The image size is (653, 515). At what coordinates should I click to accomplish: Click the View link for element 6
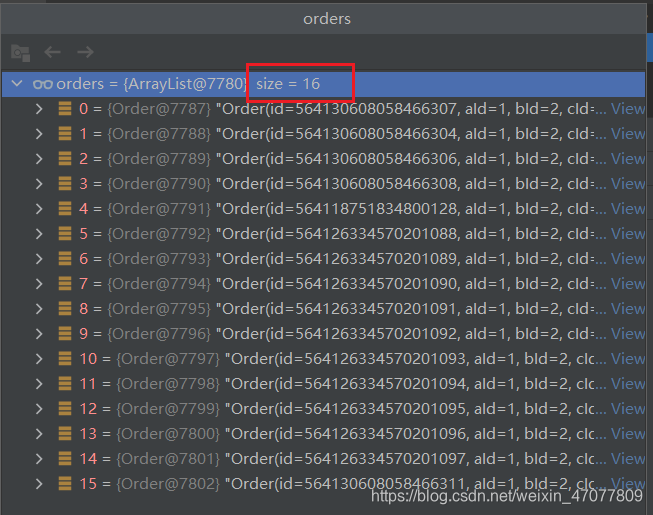(628, 259)
